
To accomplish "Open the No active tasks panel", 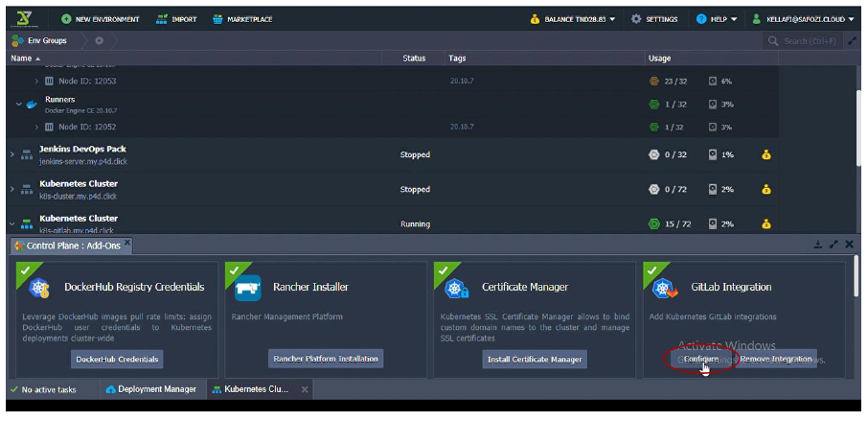I will click(x=43, y=389).
